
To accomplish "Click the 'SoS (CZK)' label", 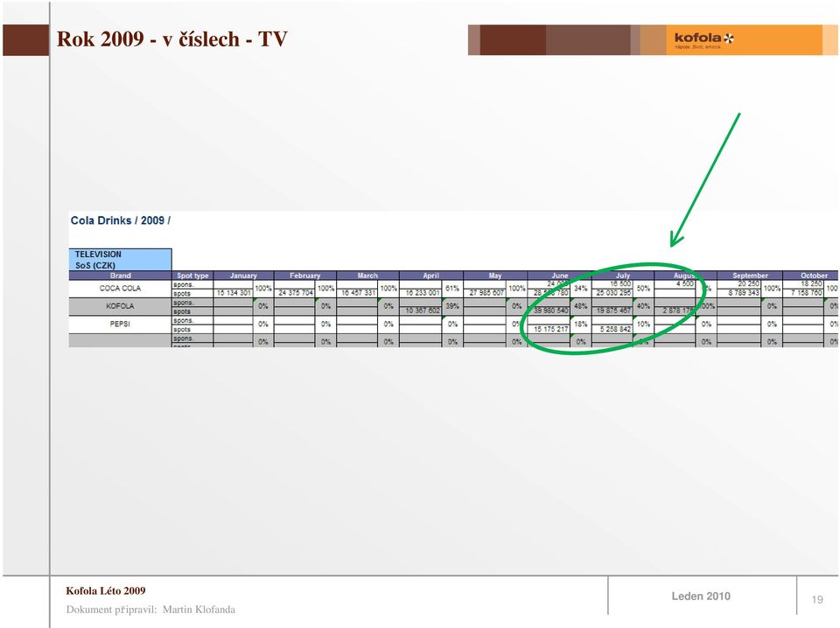I will 95,265.
